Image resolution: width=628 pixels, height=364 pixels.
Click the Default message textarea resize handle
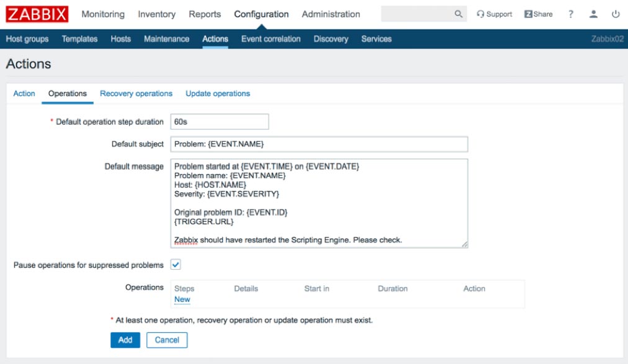point(465,244)
